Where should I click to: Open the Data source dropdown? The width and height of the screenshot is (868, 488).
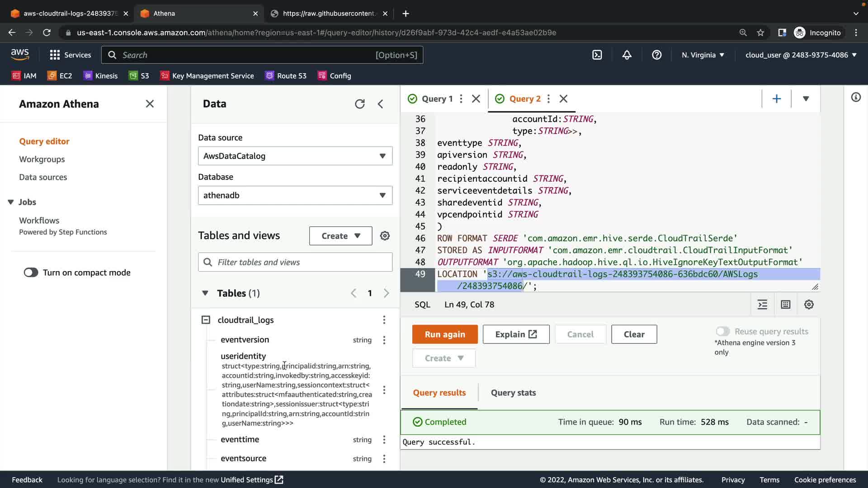coord(295,156)
